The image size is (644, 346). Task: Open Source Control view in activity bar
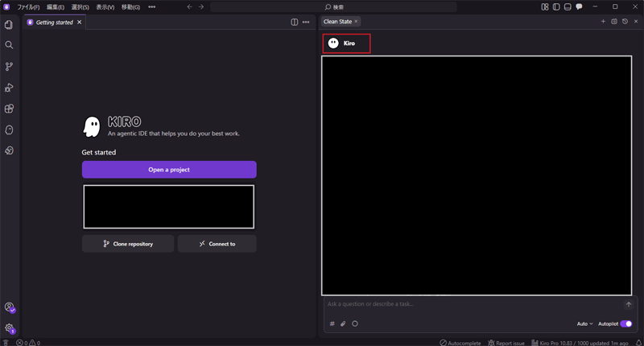coord(9,67)
